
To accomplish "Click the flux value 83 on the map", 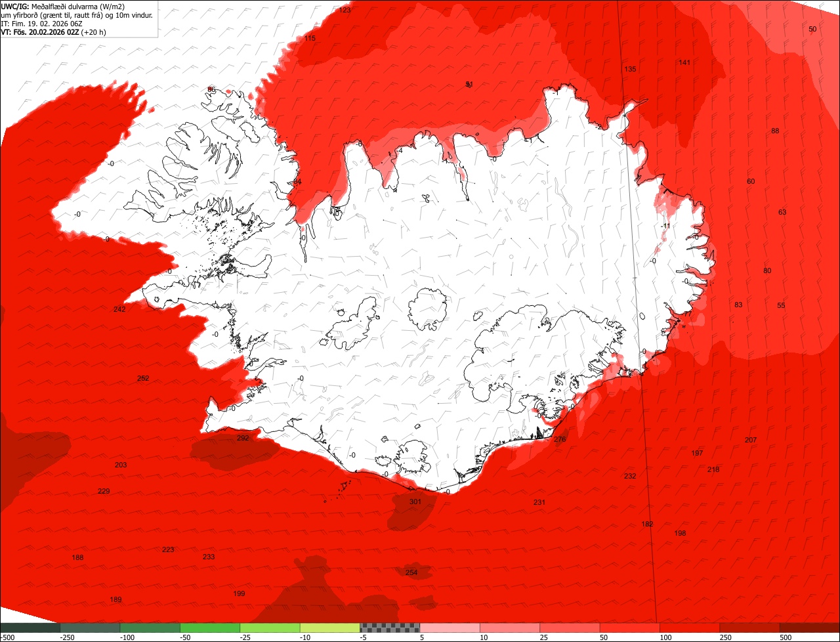I will tap(738, 305).
